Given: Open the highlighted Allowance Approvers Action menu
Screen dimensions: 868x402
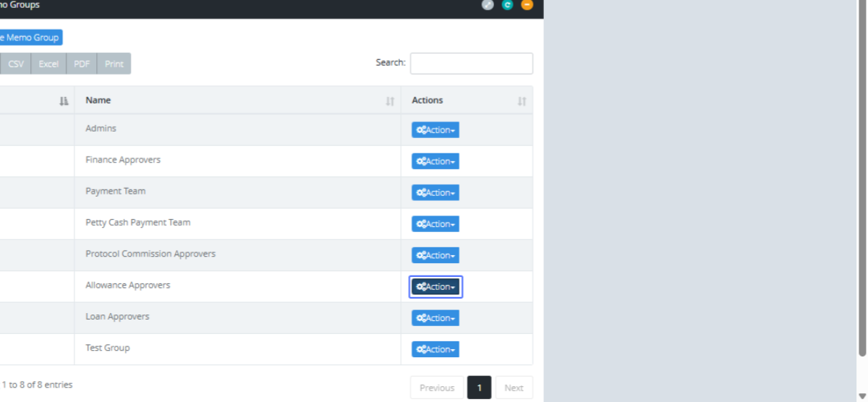Looking at the screenshot, I should click(x=435, y=287).
